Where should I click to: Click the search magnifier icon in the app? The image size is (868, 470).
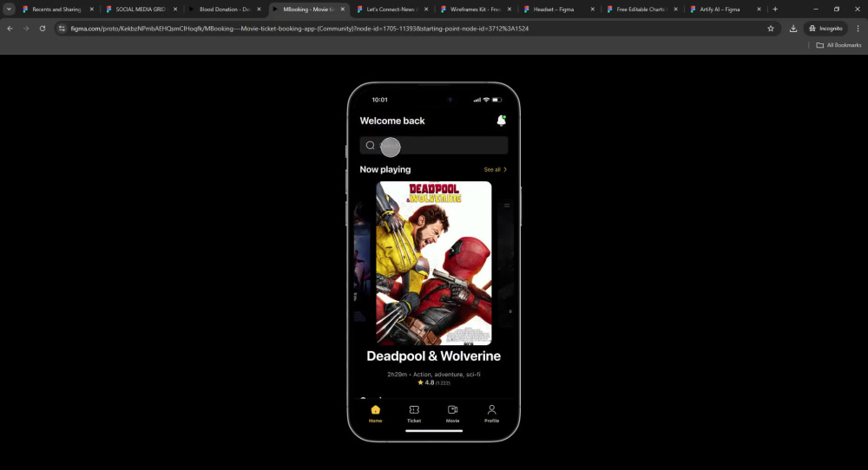click(x=371, y=146)
